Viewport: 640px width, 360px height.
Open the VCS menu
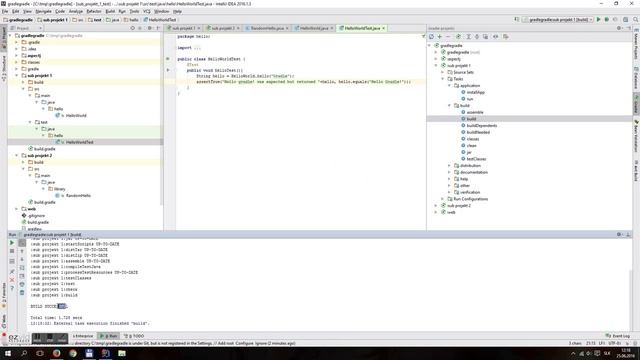click(147, 11)
